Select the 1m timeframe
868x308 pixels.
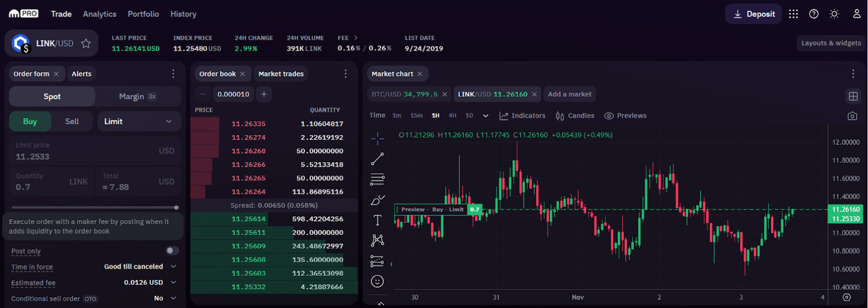point(397,116)
